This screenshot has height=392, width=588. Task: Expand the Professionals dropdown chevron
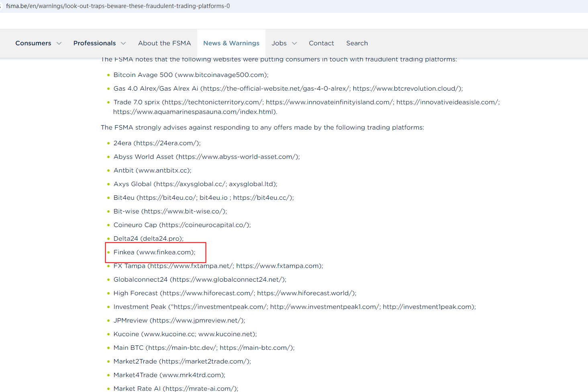pyautogui.click(x=123, y=43)
